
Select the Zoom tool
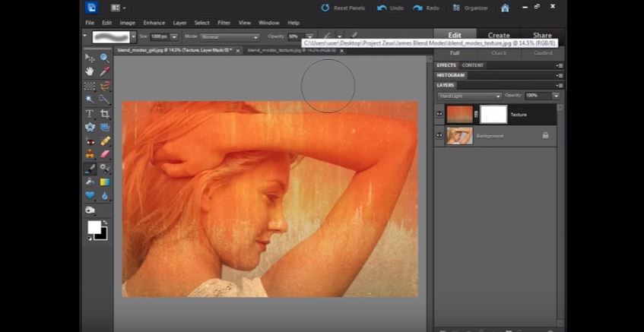click(x=104, y=58)
